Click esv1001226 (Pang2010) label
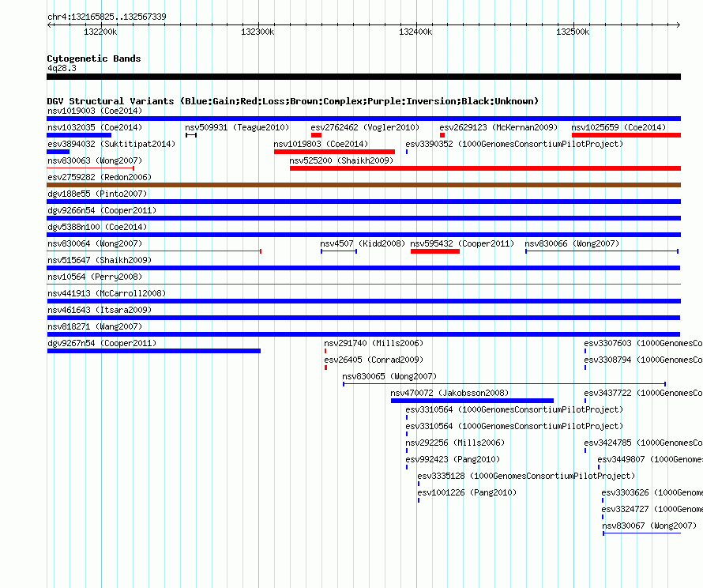The width and height of the screenshot is (703, 588). point(467,492)
